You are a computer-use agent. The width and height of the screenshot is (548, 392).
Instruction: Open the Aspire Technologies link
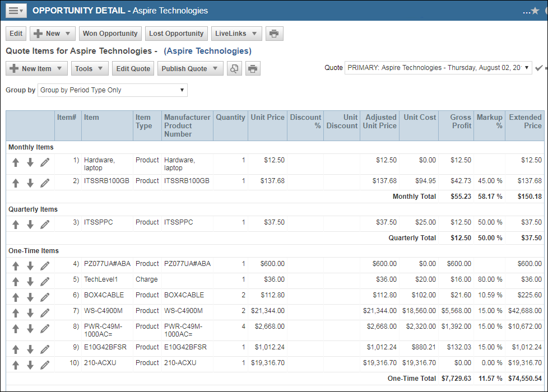(x=207, y=51)
